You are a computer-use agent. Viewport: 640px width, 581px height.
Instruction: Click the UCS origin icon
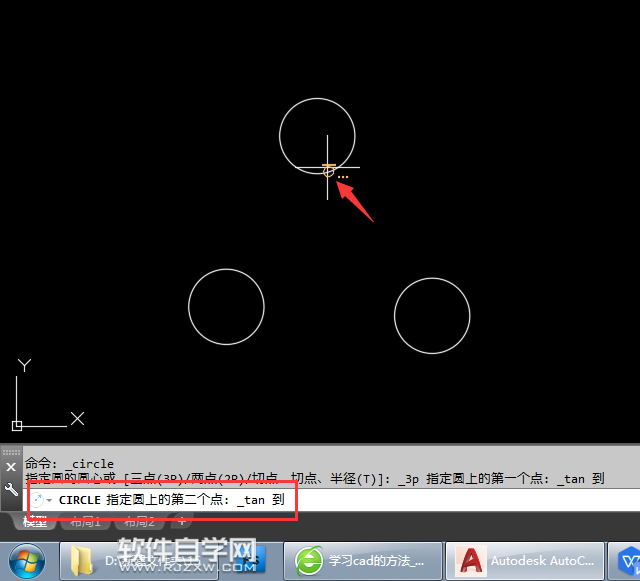click(17, 426)
